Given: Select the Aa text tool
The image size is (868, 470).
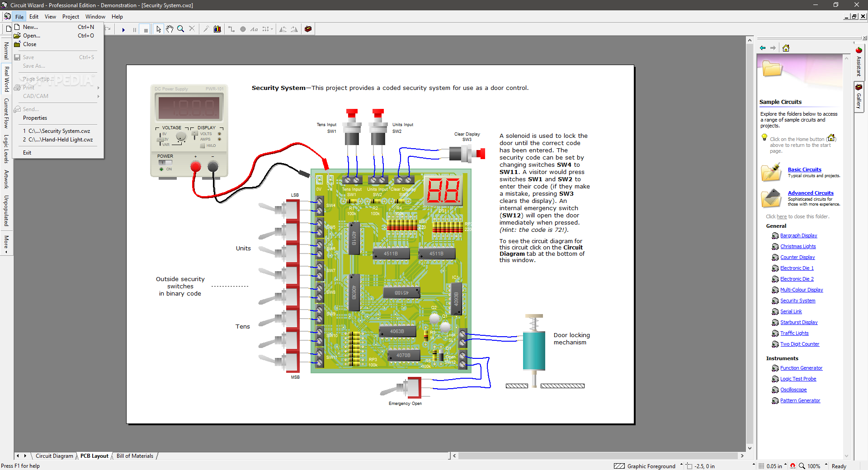Looking at the screenshot, I should coord(254,29).
